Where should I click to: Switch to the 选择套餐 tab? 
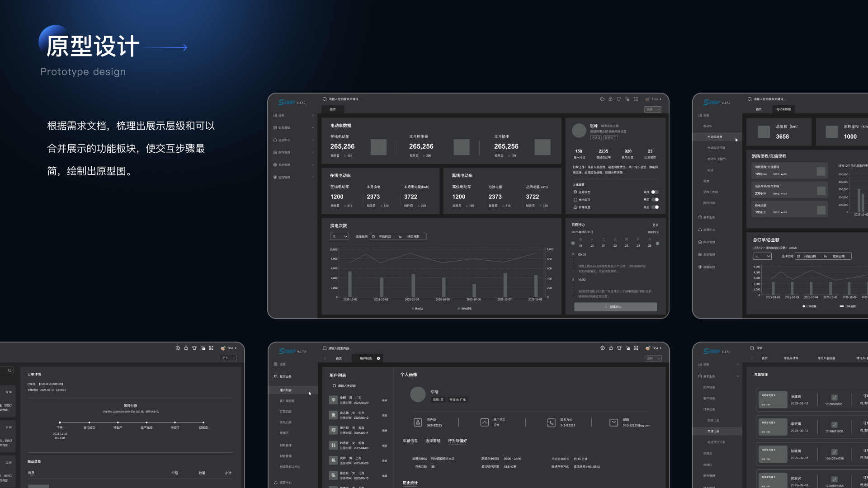(x=433, y=441)
